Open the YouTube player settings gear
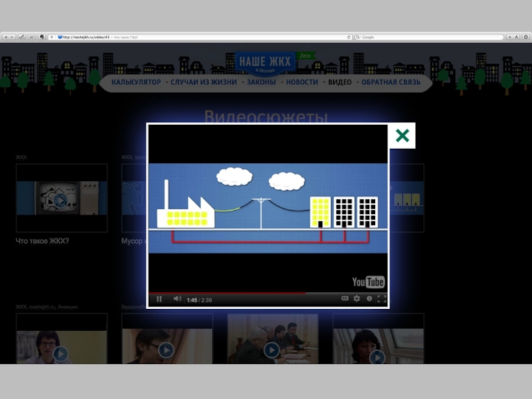532x399 pixels. 356,298
